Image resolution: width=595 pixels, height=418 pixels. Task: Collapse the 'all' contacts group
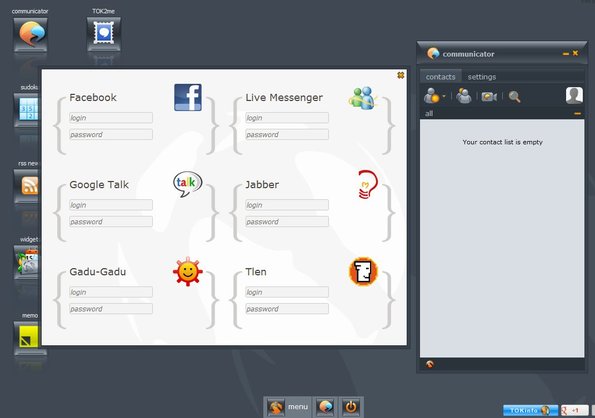click(x=577, y=113)
